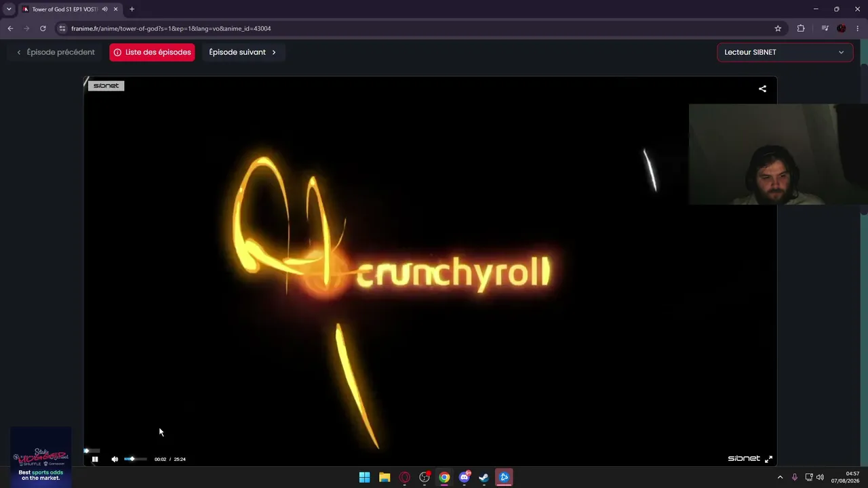Viewport: 868px width, 488px height.
Task: Open a new browser tab
Action: tap(132, 9)
